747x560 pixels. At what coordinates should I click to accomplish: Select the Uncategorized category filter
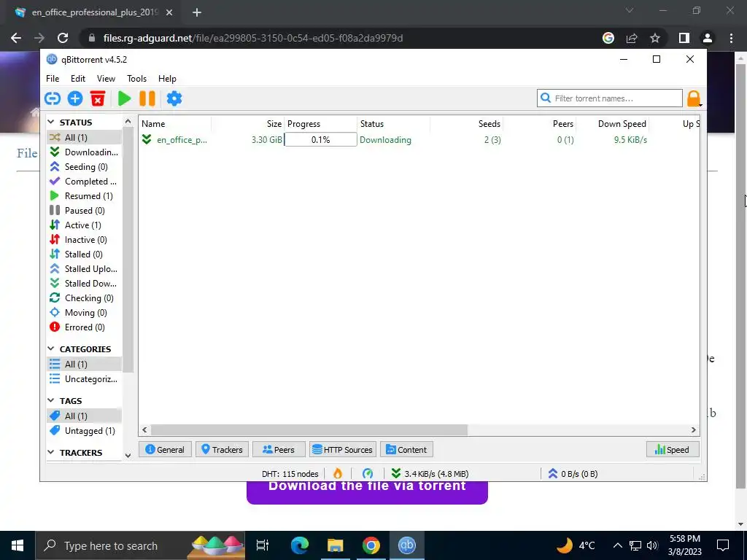click(x=84, y=379)
